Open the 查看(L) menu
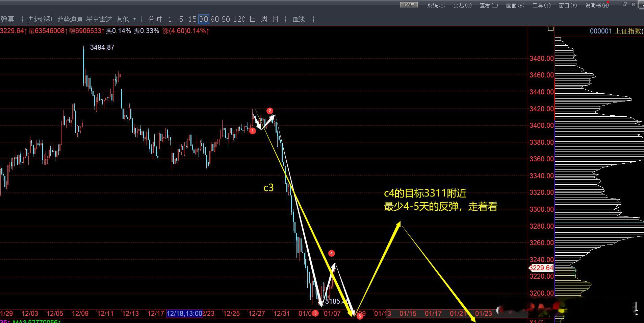The height and width of the screenshot is (323, 644). click(489, 5)
